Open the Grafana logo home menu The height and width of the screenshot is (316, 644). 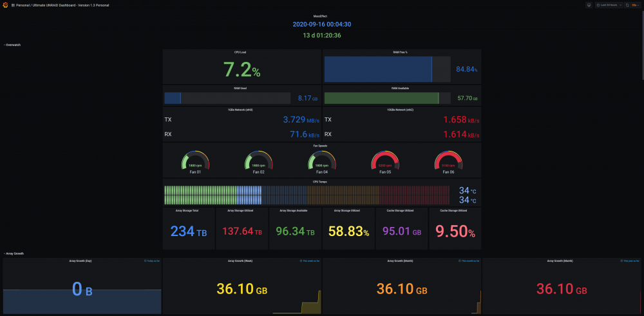(x=5, y=5)
